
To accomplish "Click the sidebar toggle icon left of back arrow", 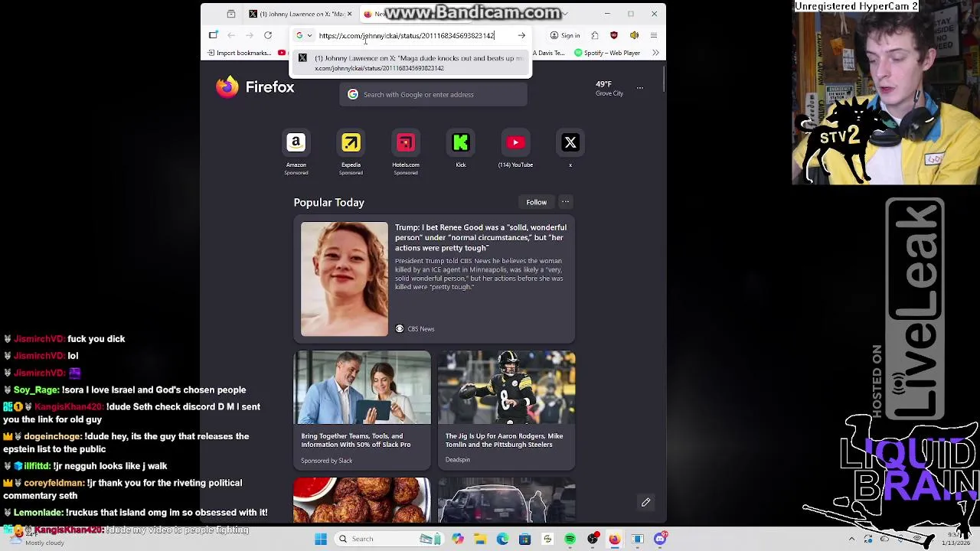I will pos(213,35).
